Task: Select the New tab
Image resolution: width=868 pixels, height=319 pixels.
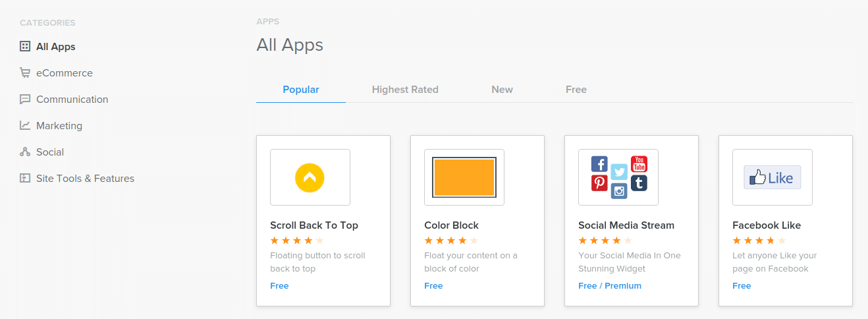Action: [x=502, y=90]
